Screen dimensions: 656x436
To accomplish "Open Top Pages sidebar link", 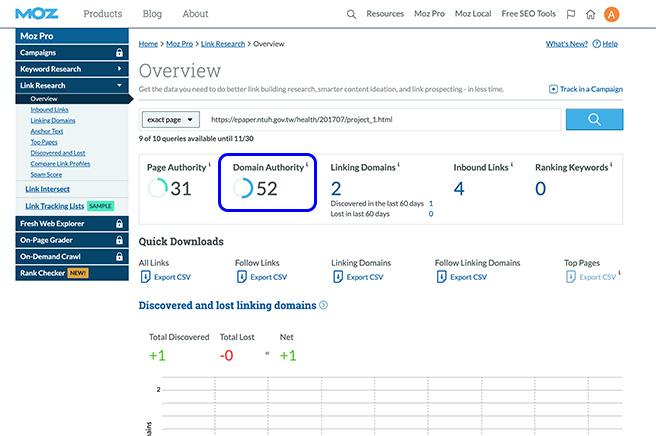I will tap(44, 142).
